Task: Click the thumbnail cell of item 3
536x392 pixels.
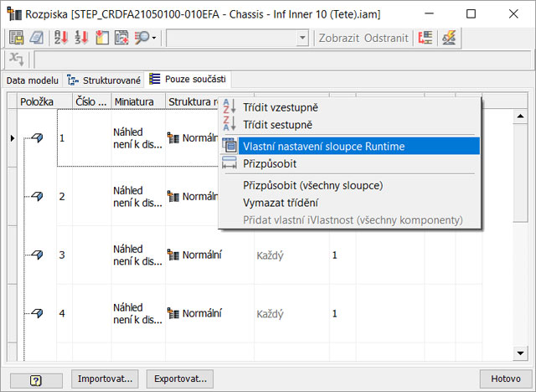Action: [x=138, y=255]
